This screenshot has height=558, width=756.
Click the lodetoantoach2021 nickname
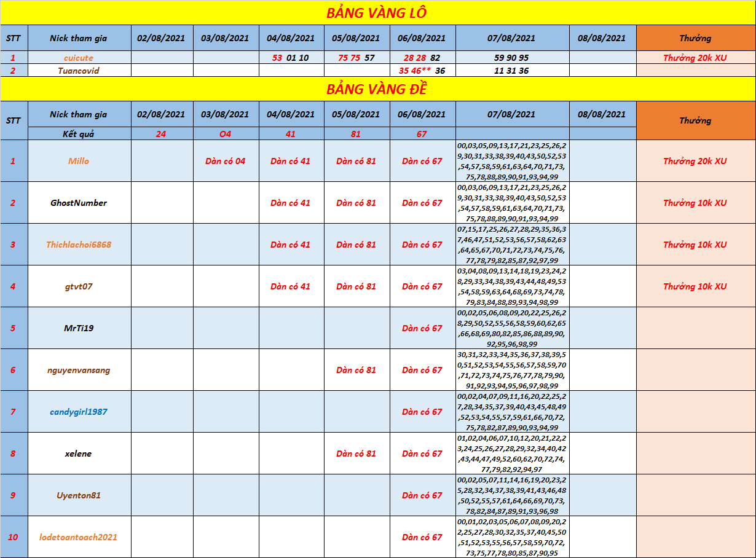[79, 537]
